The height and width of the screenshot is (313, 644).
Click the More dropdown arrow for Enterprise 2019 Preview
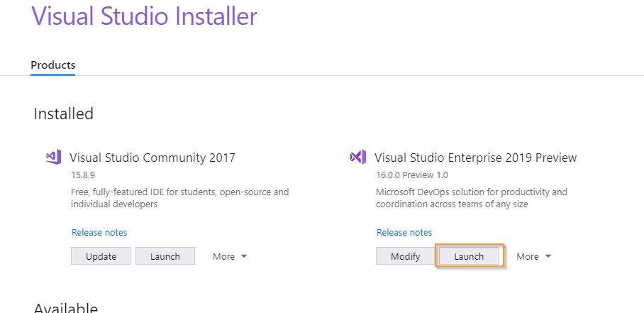tap(548, 256)
